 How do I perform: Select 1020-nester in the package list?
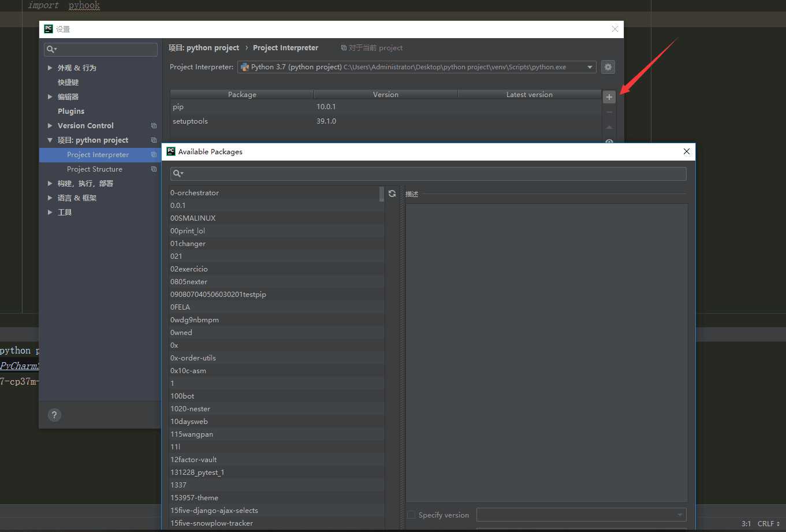click(277, 409)
